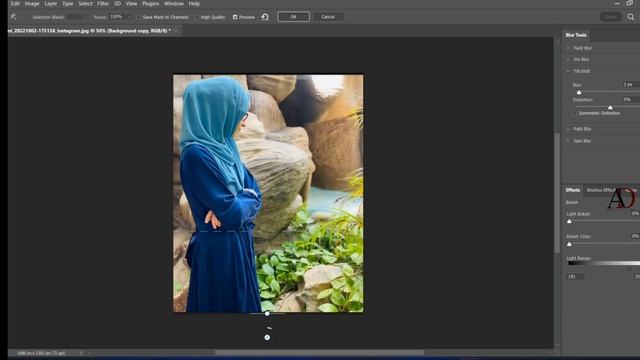Open the View menu
Image resolution: width=640 pixels, height=360 pixels.
pos(131,4)
